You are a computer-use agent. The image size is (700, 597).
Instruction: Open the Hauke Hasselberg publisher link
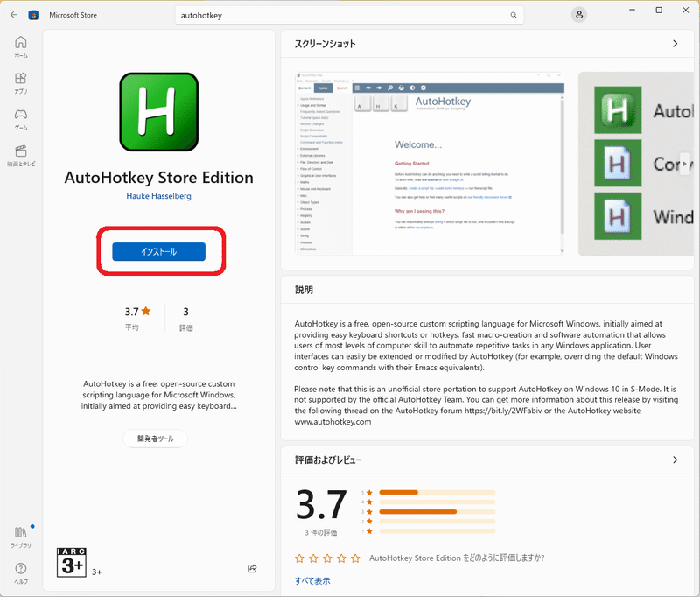159,196
